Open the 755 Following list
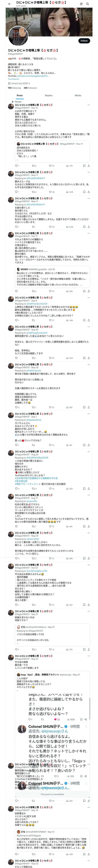Viewport: 98px width, 868px height. pos(14,88)
